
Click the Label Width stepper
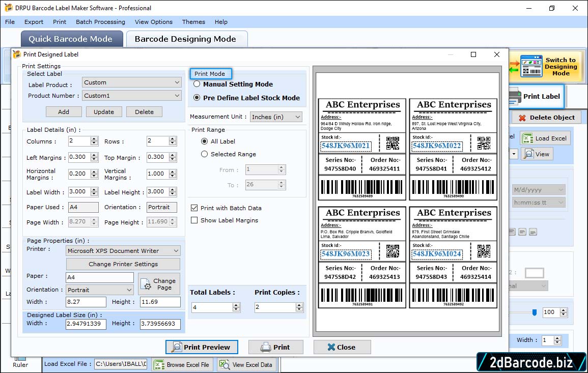coord(94,191)
